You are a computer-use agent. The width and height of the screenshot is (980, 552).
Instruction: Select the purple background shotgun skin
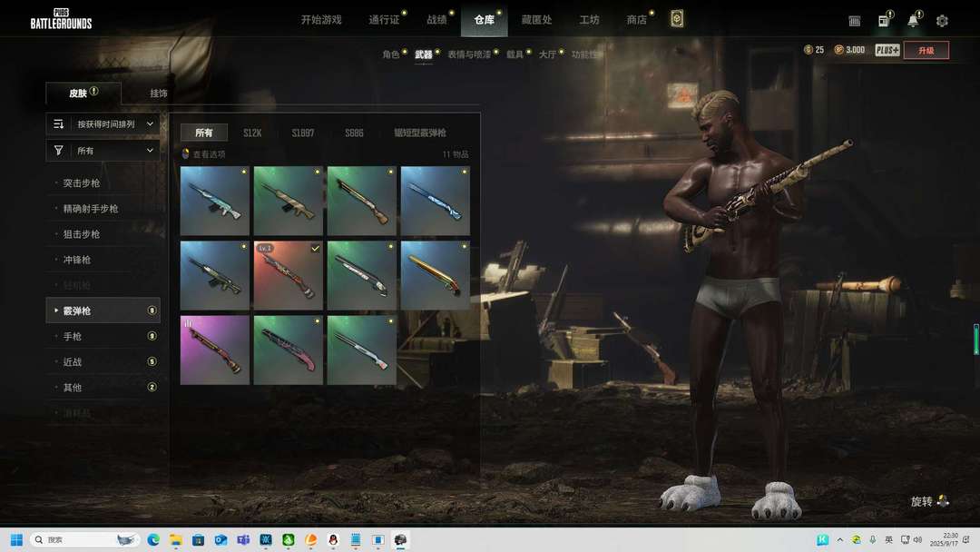coord(214,350)
